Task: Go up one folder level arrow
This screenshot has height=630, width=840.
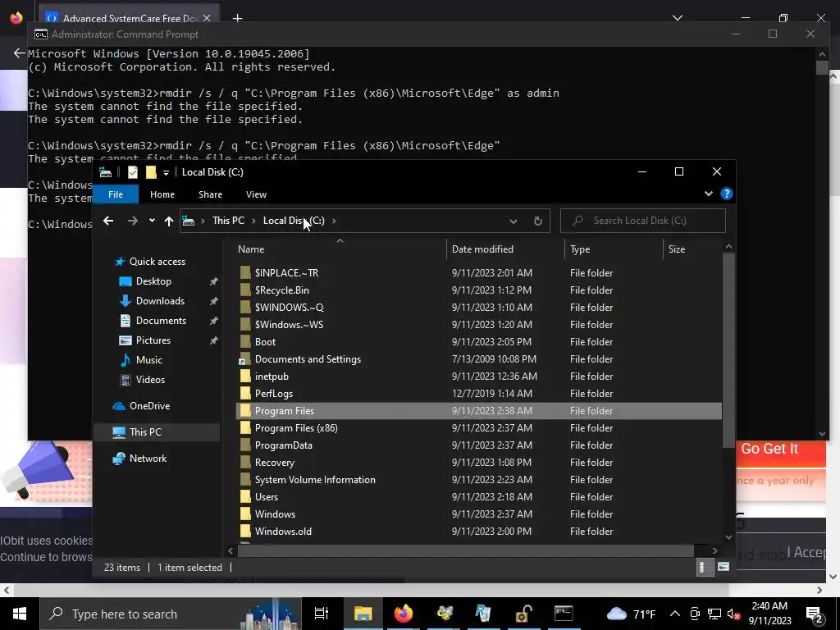Action: pos(169,221)
